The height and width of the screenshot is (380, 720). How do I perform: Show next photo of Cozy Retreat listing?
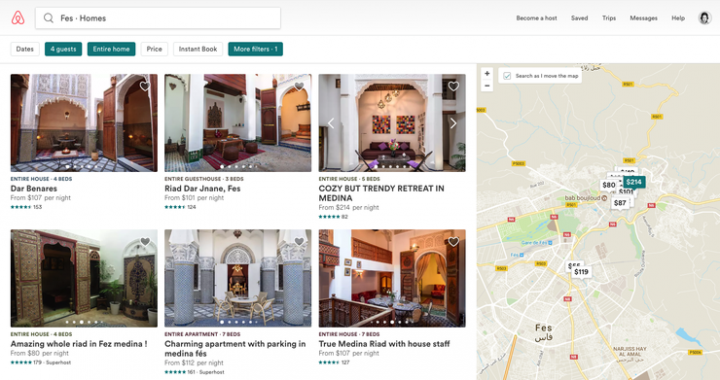click(453, 123)
